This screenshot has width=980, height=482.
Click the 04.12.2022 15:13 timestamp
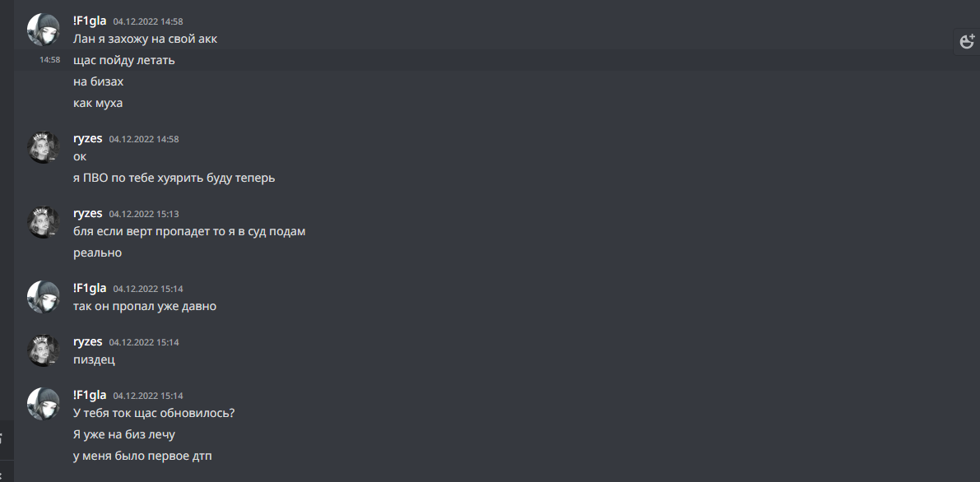pos(144,214)
